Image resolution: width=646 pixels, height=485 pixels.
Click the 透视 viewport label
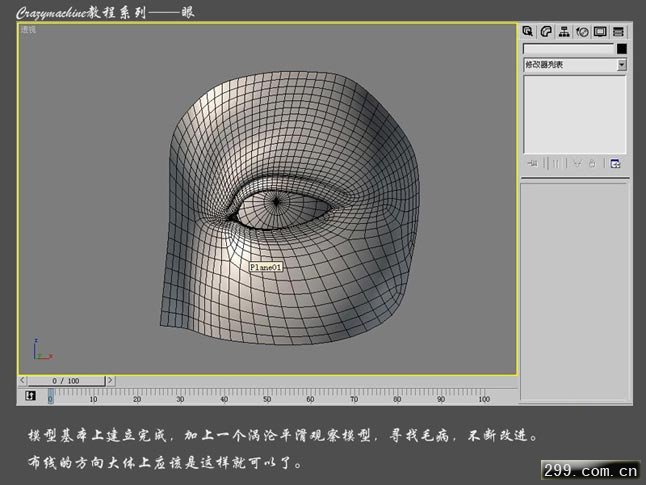tap(28, 30)
